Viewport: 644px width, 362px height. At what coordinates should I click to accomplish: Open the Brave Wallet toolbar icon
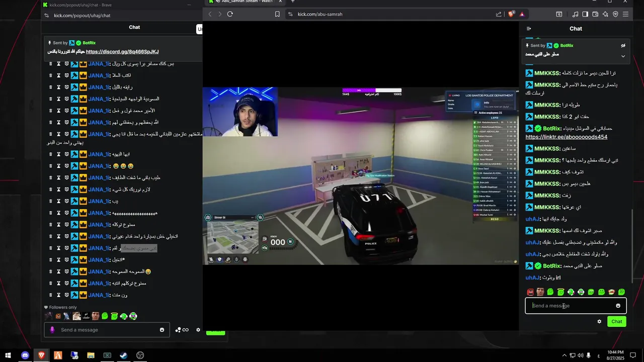tap(595, 14)
